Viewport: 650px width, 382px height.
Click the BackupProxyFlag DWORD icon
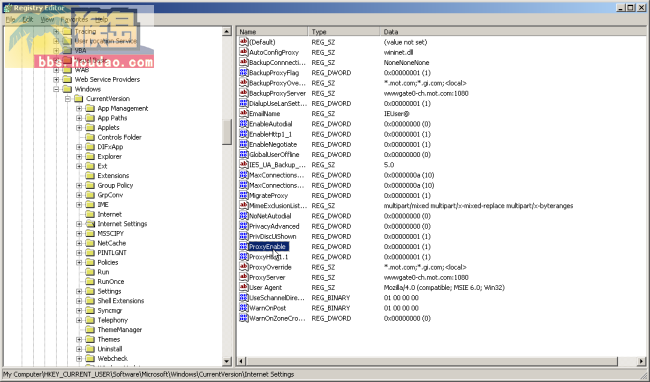click(x=244, y=73)
